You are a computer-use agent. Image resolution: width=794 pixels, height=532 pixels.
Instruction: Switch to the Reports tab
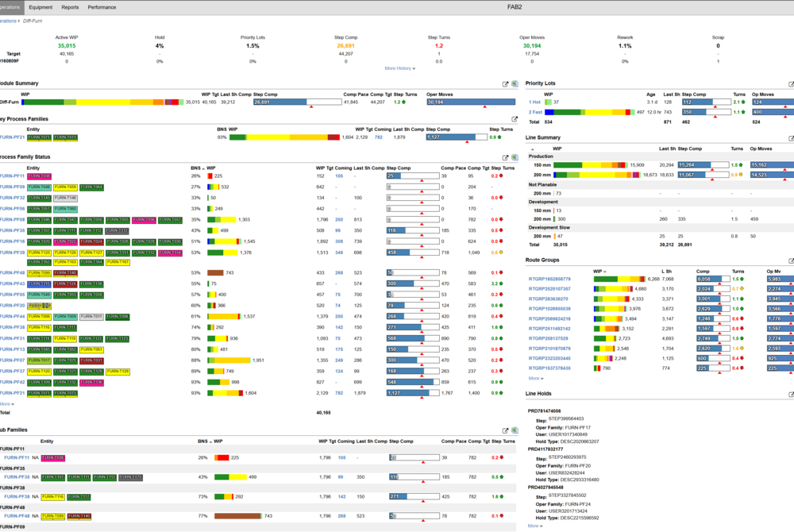(x=70, y=7)
